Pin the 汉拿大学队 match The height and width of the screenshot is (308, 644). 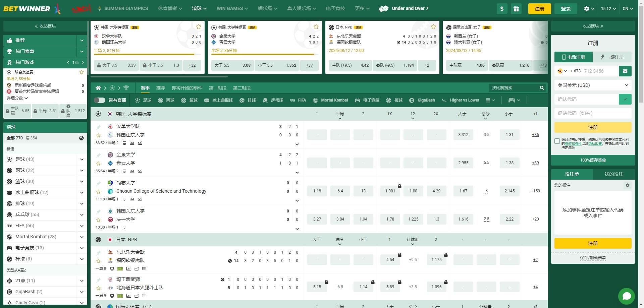(98, 127)
